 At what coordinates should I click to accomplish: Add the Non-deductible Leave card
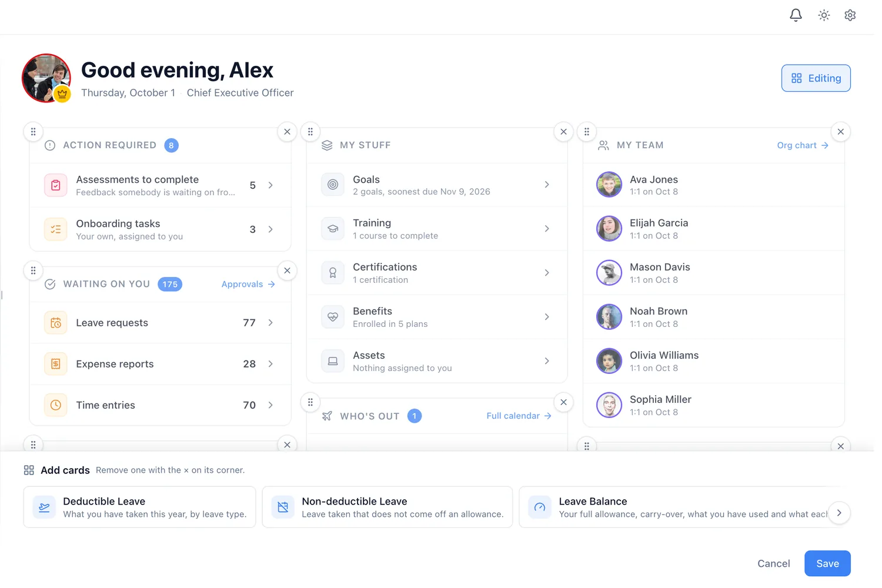click(x=387, y=507)
